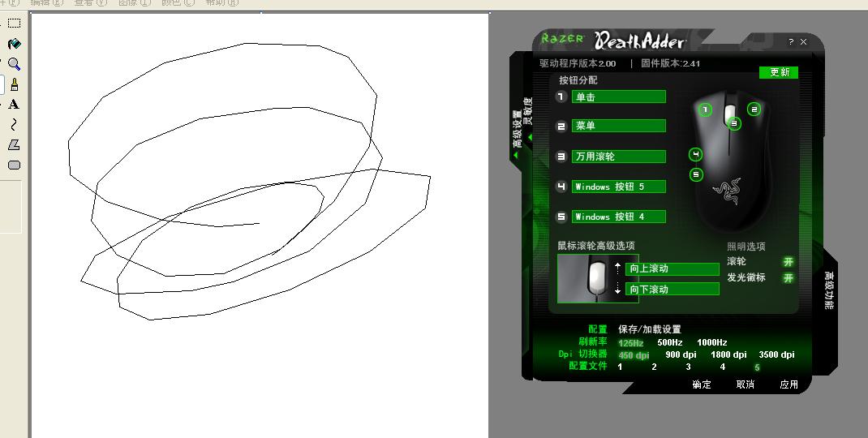Open the 图像 menu in Paint
868x438 pixels.
135,2
